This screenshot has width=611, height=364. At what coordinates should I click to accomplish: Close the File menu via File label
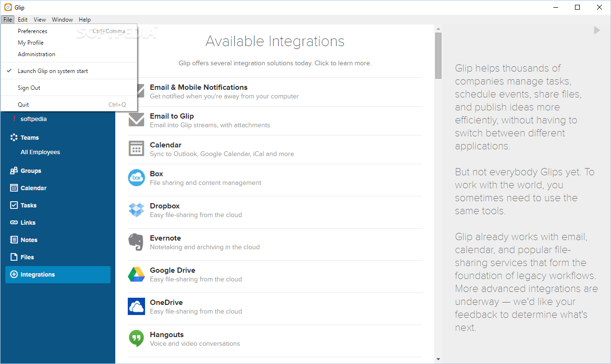[8, 20]
